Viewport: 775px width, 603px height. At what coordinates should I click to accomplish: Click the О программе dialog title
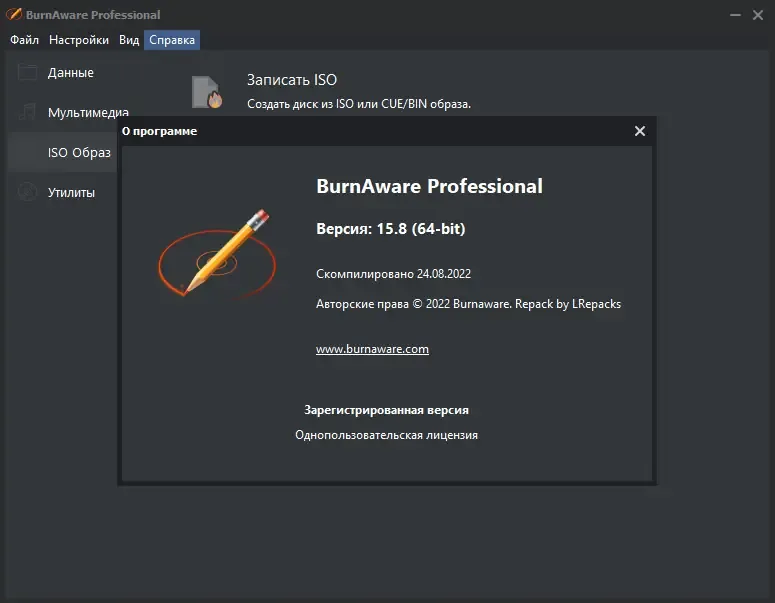point(159,131)
